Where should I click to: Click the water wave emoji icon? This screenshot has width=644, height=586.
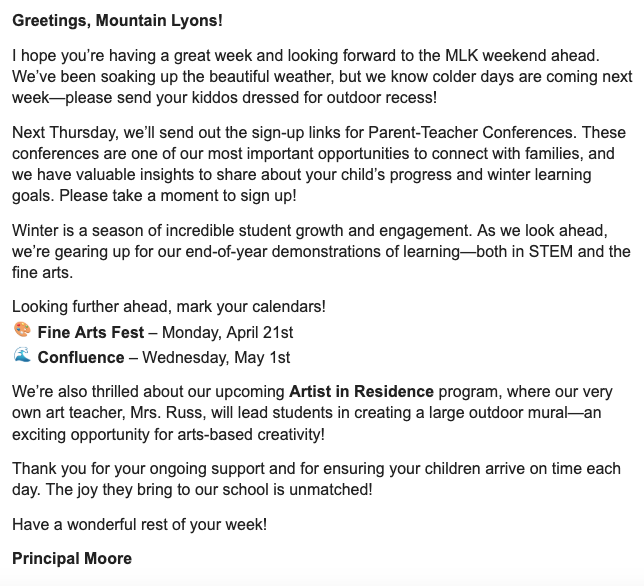[22, 356]
